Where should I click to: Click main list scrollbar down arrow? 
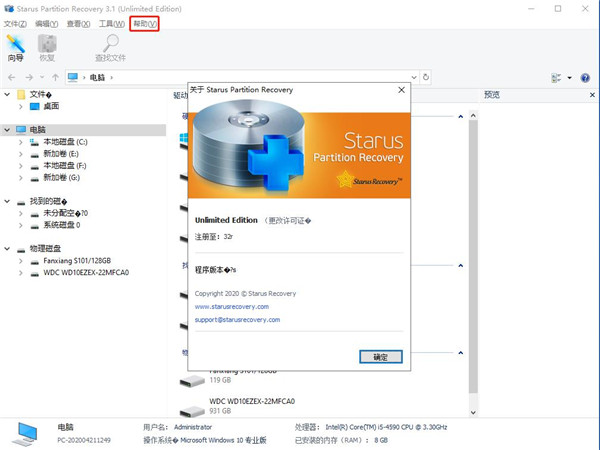473,412
